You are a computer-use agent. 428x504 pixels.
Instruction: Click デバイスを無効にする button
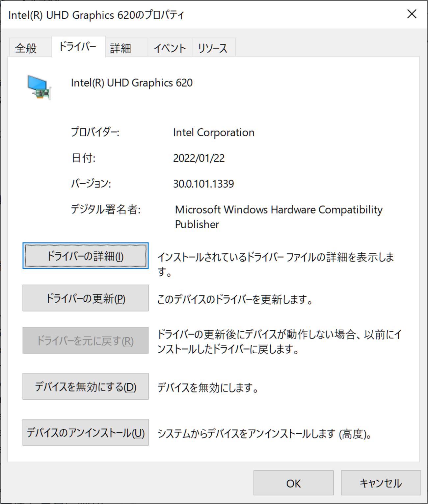point(86,386)
